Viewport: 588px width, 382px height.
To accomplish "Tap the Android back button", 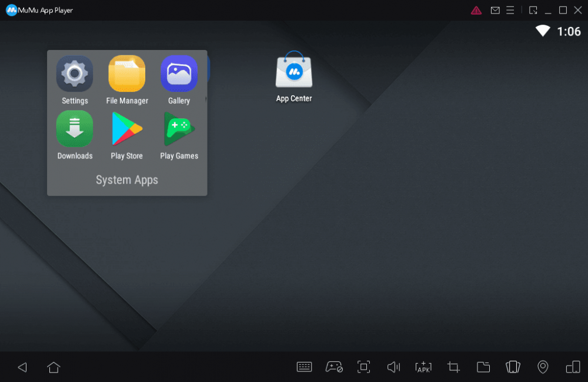I will coord(22,367).
